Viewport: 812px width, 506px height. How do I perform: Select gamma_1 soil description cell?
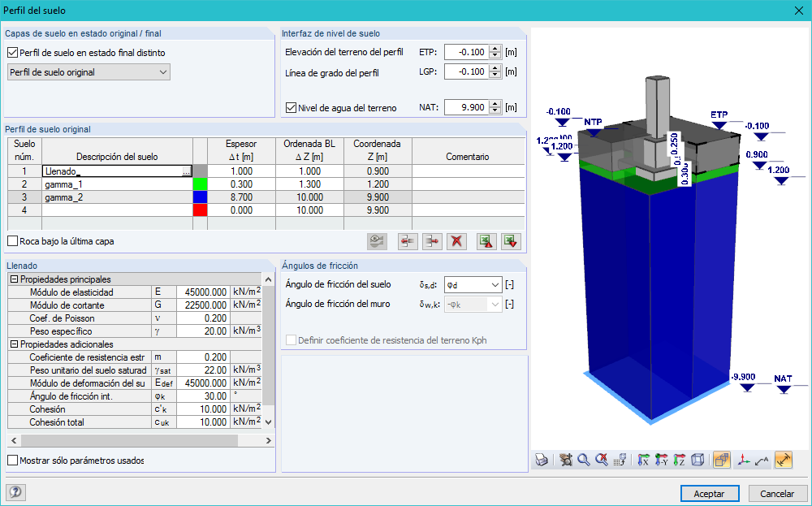point(117,184)
